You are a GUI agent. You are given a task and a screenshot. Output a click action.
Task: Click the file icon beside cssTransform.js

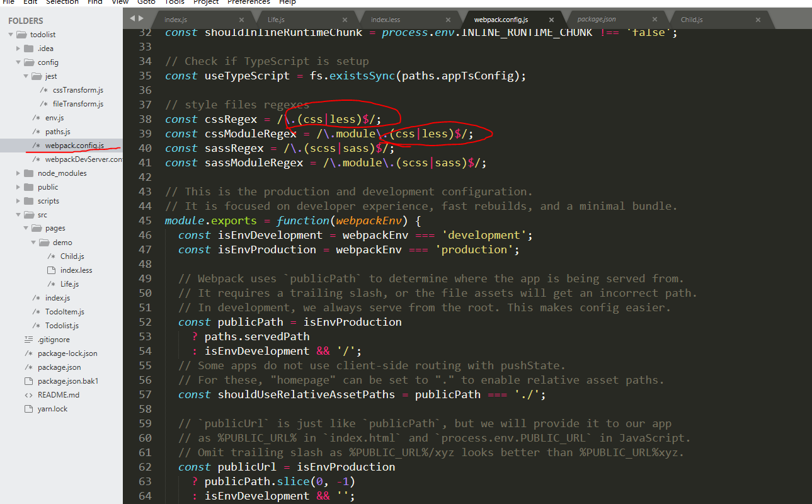pos(44,90)
